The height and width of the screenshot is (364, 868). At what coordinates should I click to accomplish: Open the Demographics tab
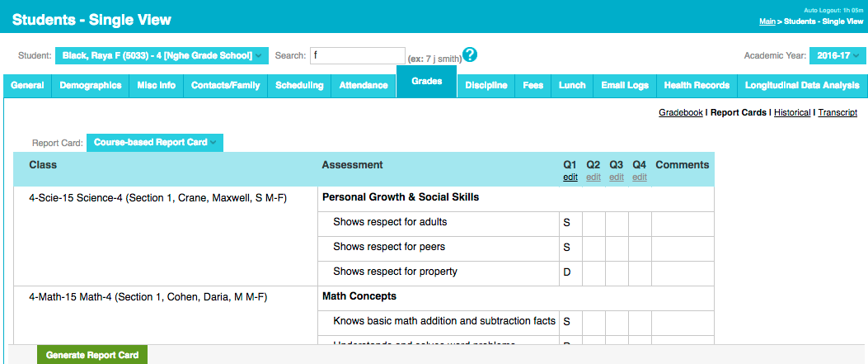(91, 86)
